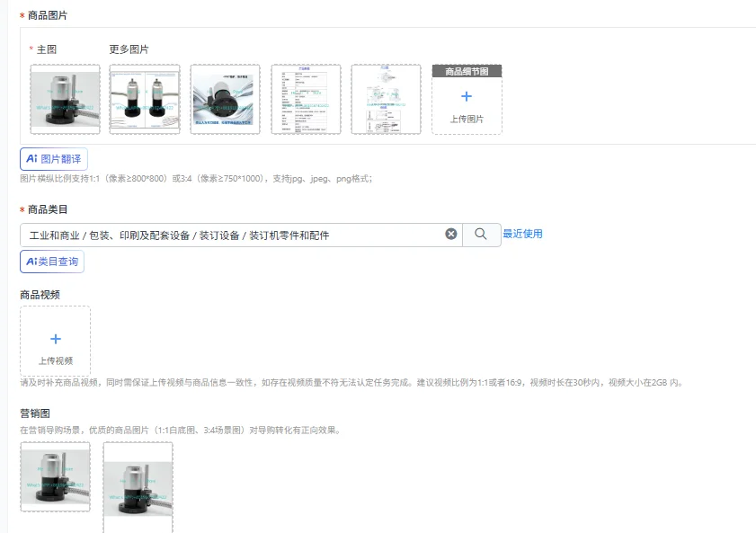The image size is (756, 533).
Task: Open the 最近使用 link
Action: tap(522, 234)
